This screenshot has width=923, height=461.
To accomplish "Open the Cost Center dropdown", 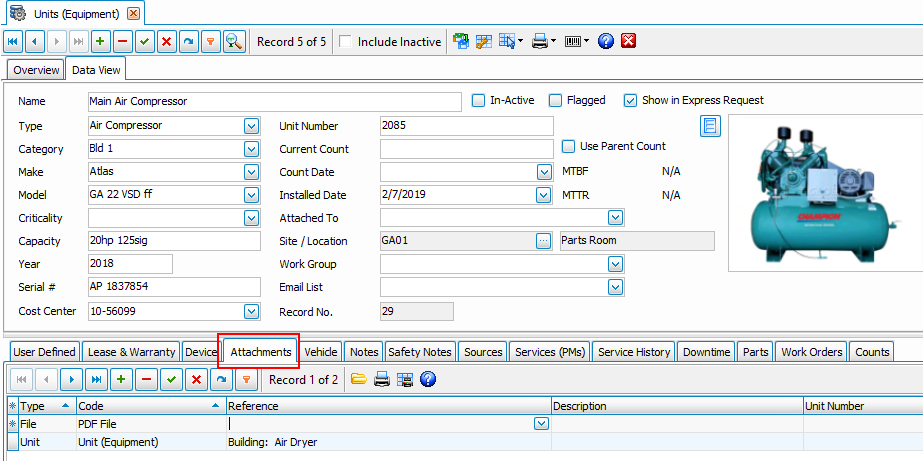I will [x=251, y=311].
